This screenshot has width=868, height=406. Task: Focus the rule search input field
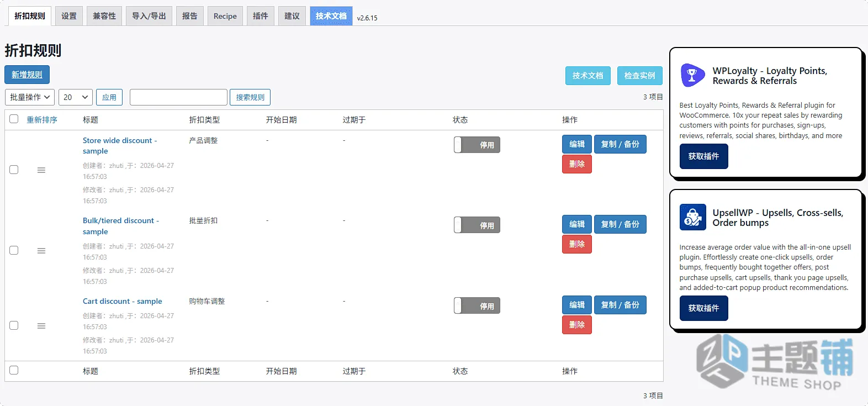[178, 97]
